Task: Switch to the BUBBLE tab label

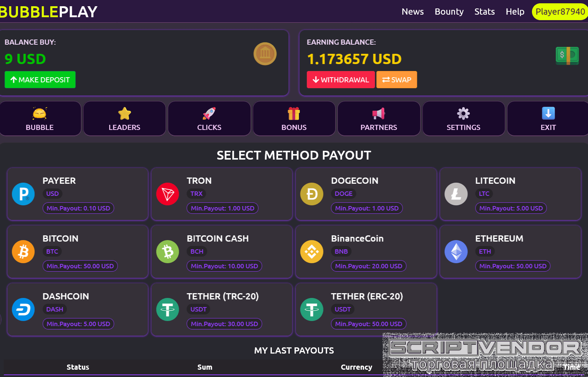Action: (x=40, y=127)
